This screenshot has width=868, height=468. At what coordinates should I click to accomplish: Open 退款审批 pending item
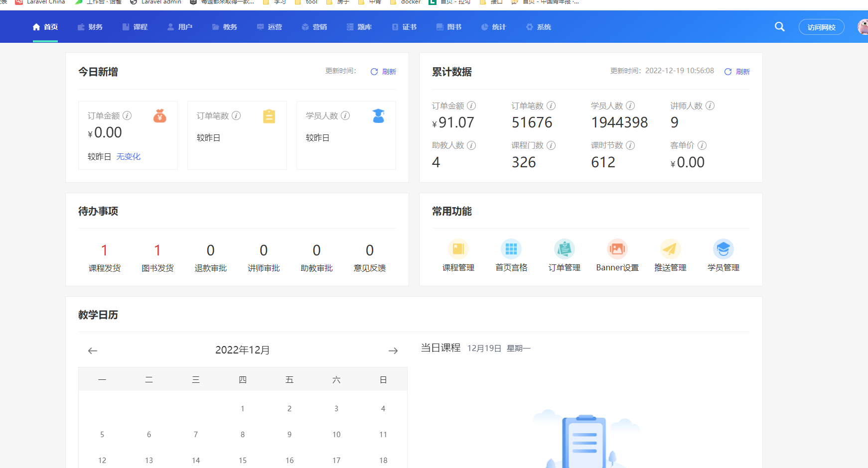(211, 257)
